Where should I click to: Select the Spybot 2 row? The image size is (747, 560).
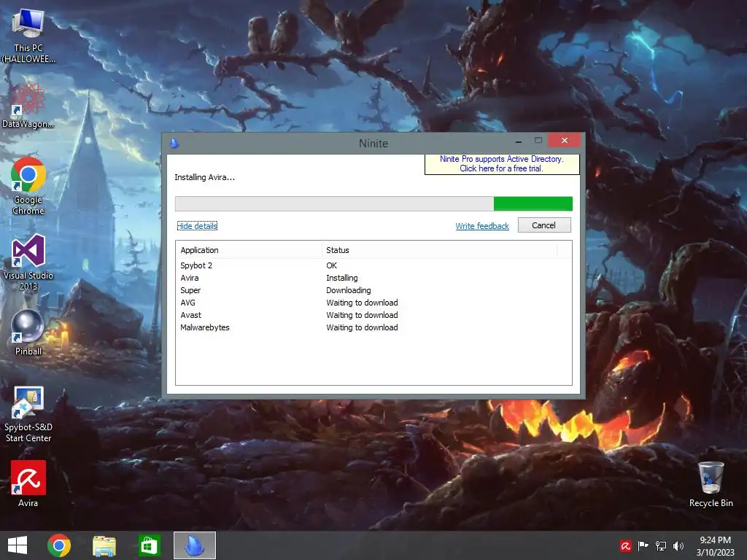(373, 265)
